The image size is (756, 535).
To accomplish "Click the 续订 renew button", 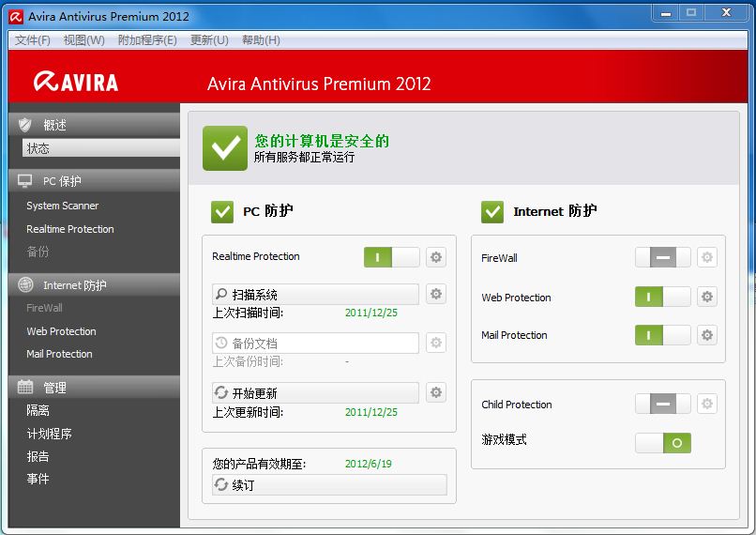I will click(328, 485).
